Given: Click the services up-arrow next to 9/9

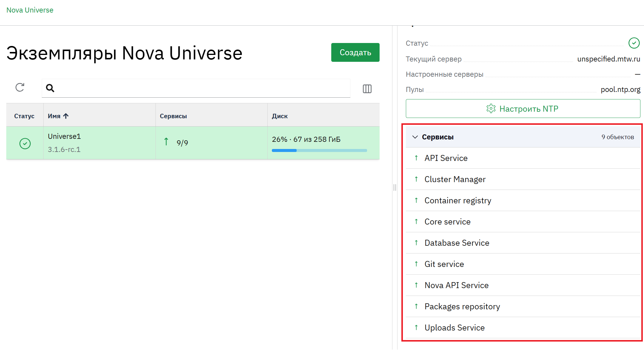Looking at the screenshot, I should pyautogui.click(x=166, y=142).
